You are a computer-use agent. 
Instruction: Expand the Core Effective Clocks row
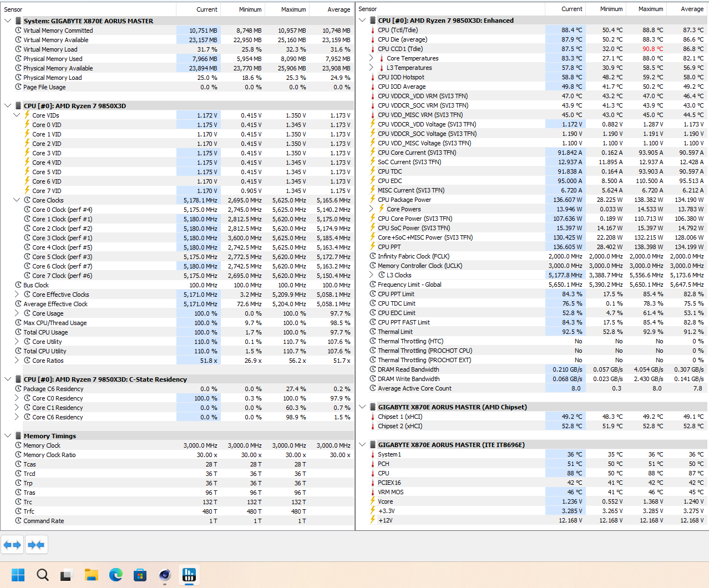[x=17, y=295]
